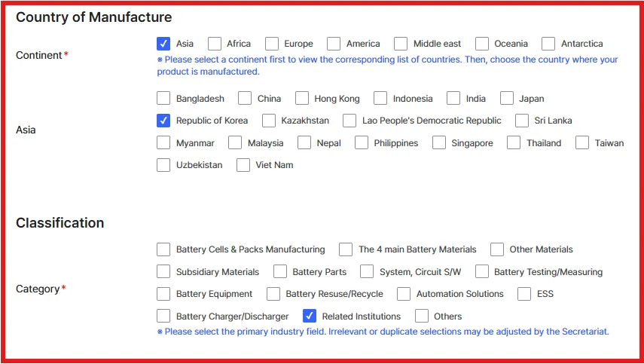This screenshot has height=364, width=644.
Task: Enable the Automation Solutions checkbox
Action: (404, 294)
